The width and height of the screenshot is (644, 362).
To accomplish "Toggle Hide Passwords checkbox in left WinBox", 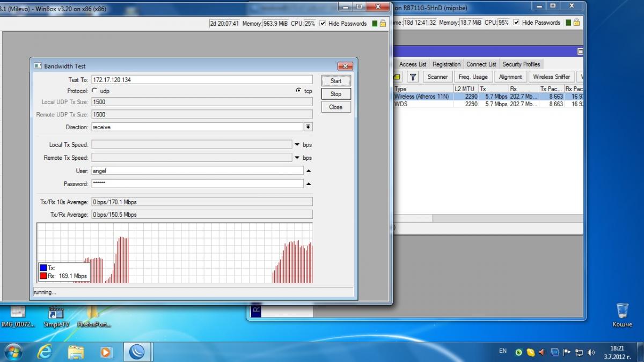I will click(323, 24).
